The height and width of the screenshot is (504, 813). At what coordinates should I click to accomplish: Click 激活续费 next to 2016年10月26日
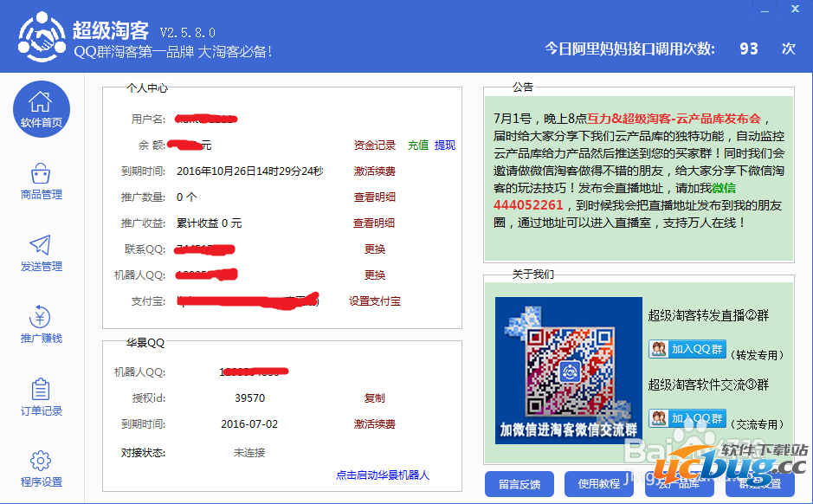[374, 171]
